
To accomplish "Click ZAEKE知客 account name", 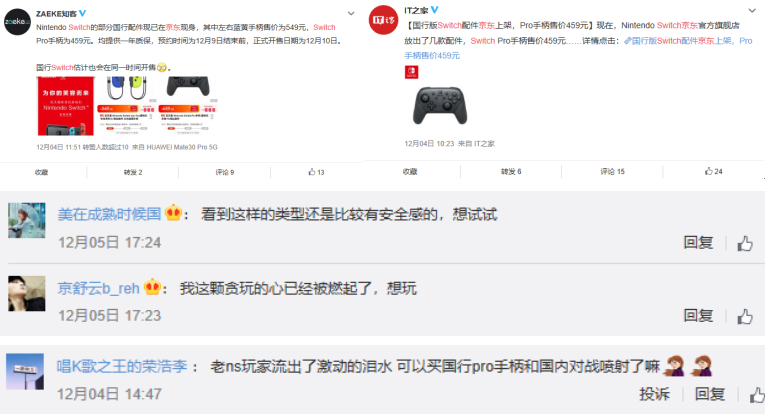I will 56,14.
